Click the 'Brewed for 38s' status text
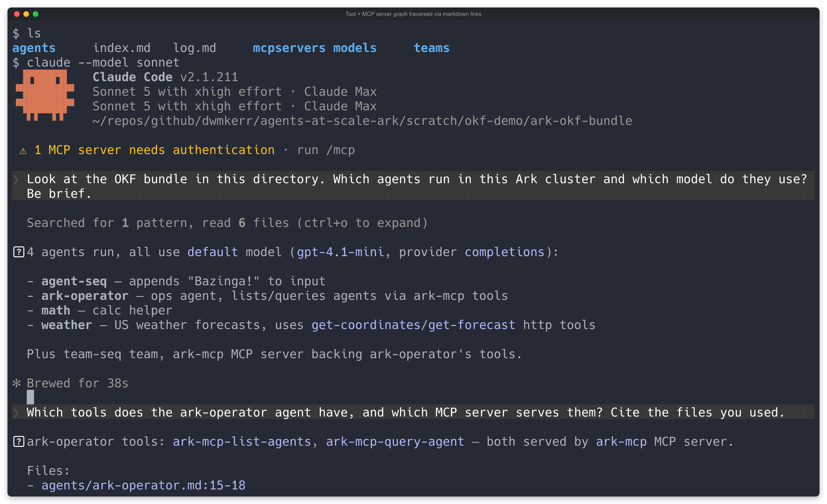Viewport: 827px width, 504px height. [x=78, y=383]
